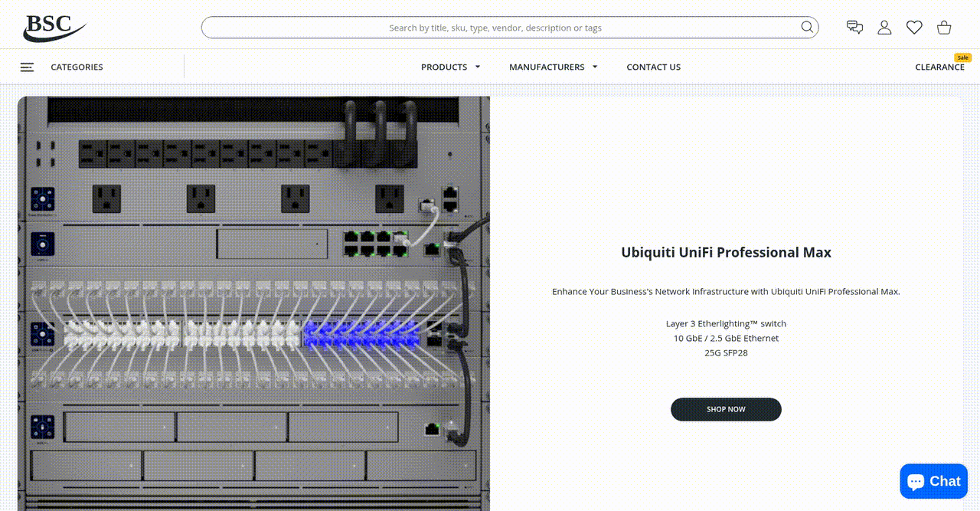The width and height of the screenshot is (980, 511).
Task: Click the search magnifier icon
Action: point(807,28)
